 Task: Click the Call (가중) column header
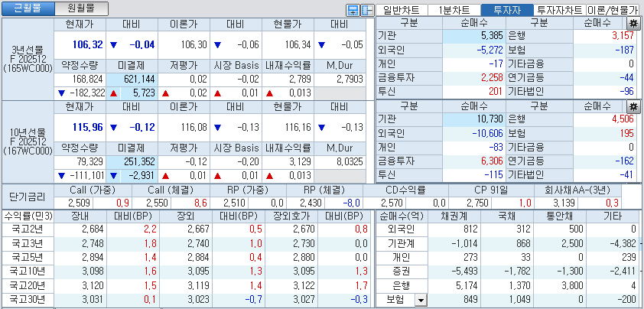click(93, 190)
